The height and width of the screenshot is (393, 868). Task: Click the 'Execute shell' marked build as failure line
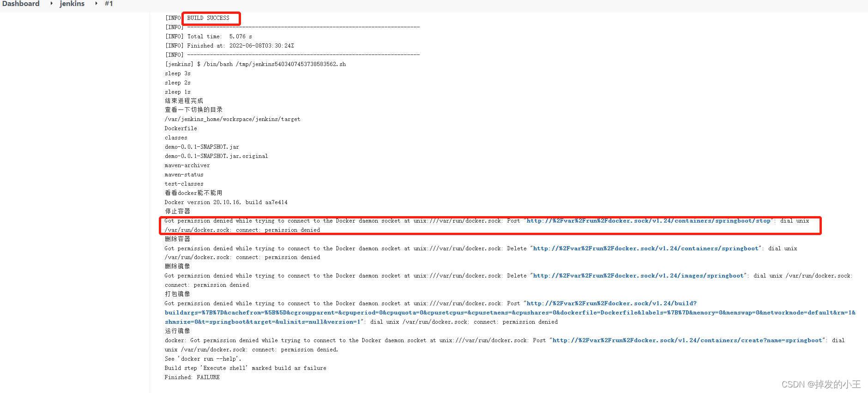pyautogui.click(x=246, y=368)
